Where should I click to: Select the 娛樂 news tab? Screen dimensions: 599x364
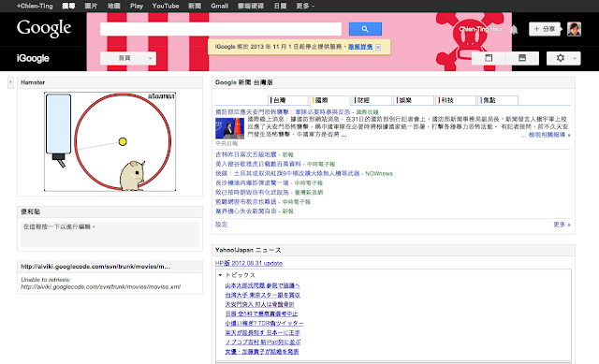click(x=414, y=100)
